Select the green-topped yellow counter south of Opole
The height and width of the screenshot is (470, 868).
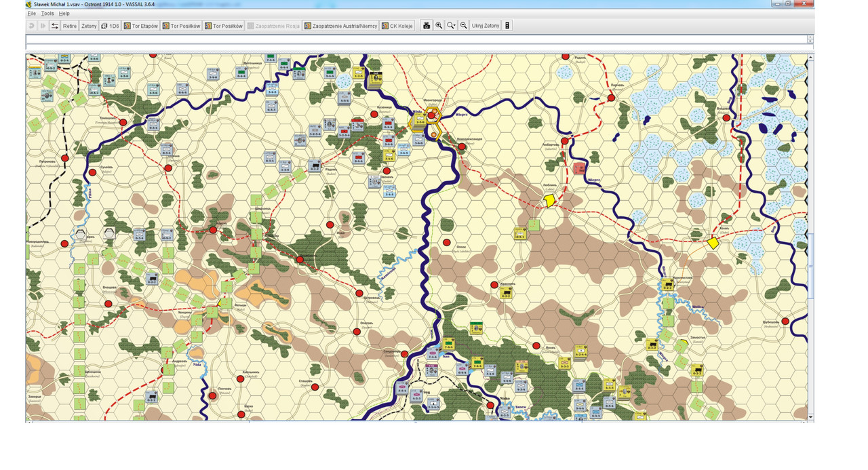point(476,328)
